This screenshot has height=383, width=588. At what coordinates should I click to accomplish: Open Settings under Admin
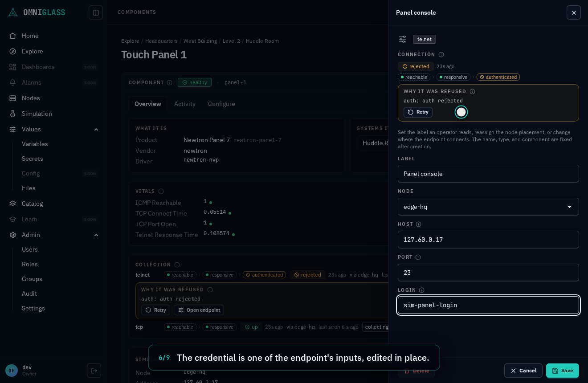pyautogui.click(x=33, y=308)
